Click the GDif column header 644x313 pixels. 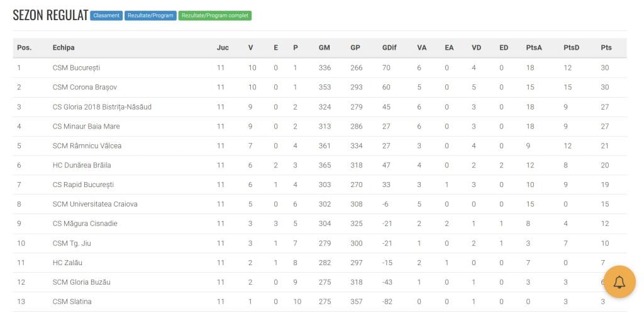pyautogui.click(x=389, y=48)
